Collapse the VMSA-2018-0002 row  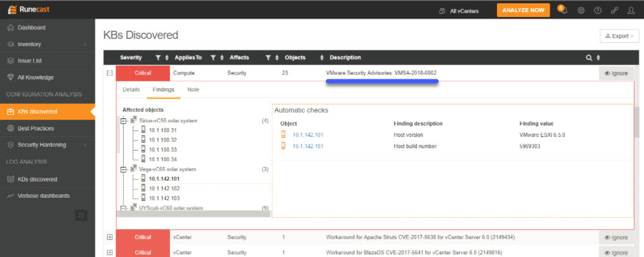[110, 73]
